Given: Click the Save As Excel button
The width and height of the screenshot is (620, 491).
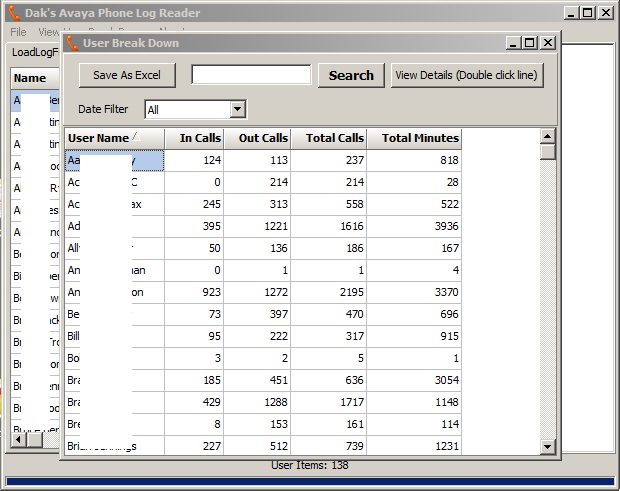Looking at the screenshot, I should [x=127, y=75].
